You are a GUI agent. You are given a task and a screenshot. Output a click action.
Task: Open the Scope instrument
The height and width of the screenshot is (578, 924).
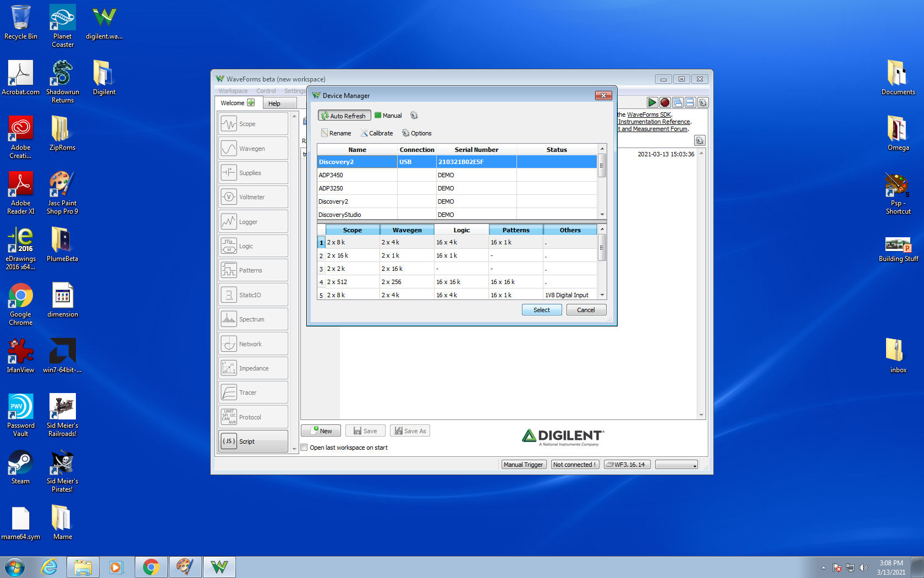253,124
